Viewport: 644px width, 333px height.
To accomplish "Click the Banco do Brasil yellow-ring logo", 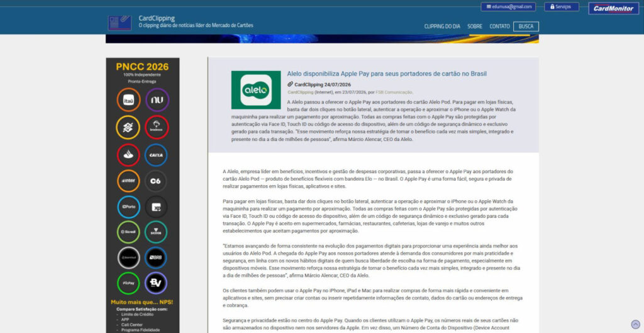I will (128, 127).
